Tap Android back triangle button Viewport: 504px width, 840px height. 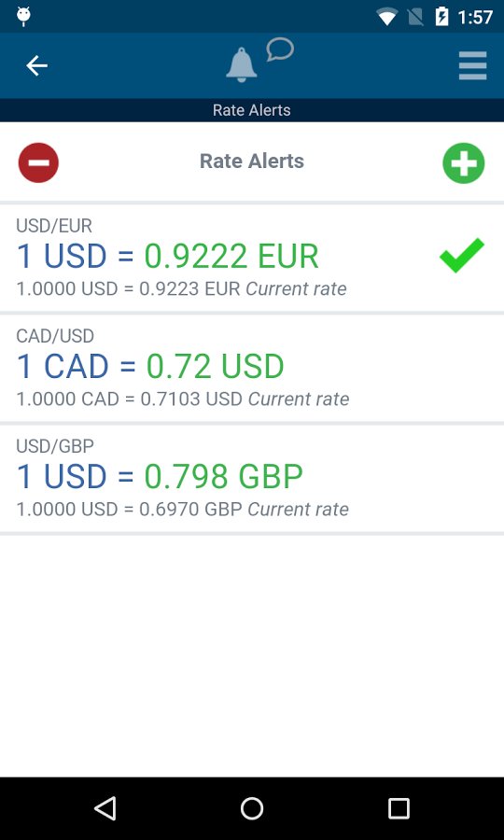105,808
